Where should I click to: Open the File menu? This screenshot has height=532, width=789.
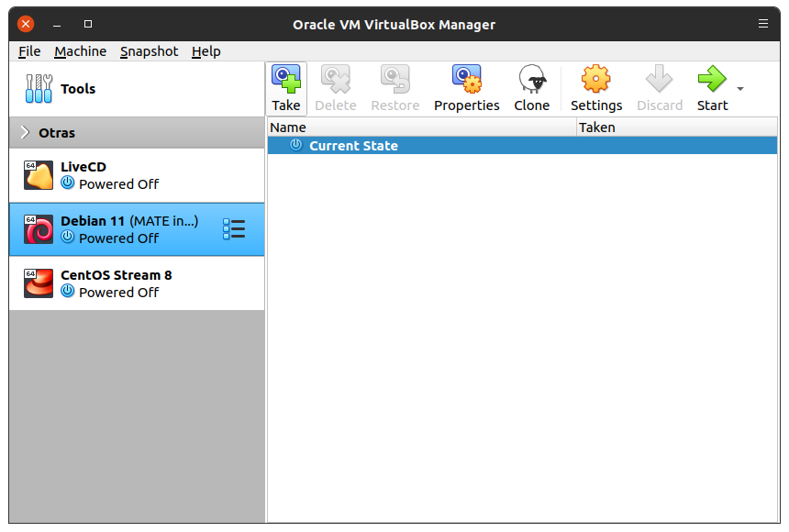point(29,51)
